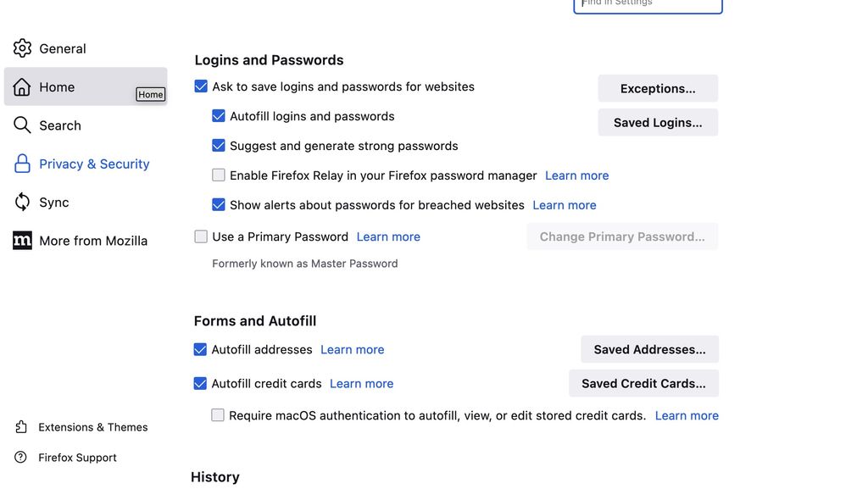This screenshot has width=868, height=489.
Task: Enable Firefox Relay in password manager
Action: click(219, 175)
